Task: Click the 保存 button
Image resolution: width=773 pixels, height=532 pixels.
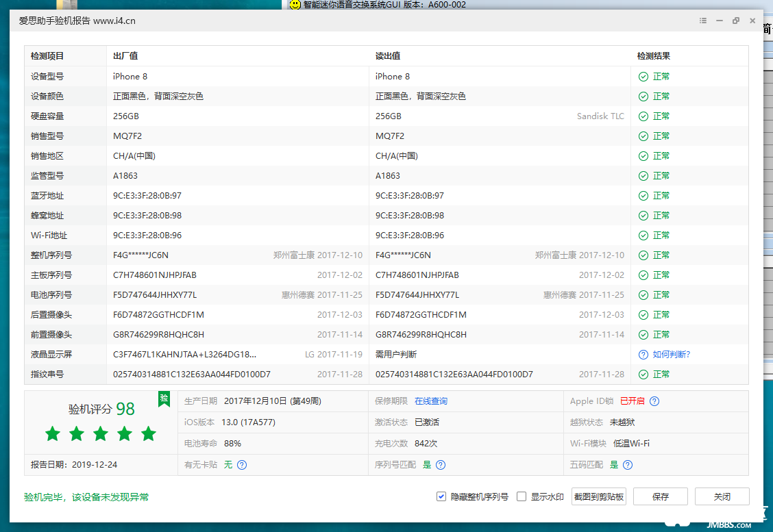Action: (x=661, y=496)
